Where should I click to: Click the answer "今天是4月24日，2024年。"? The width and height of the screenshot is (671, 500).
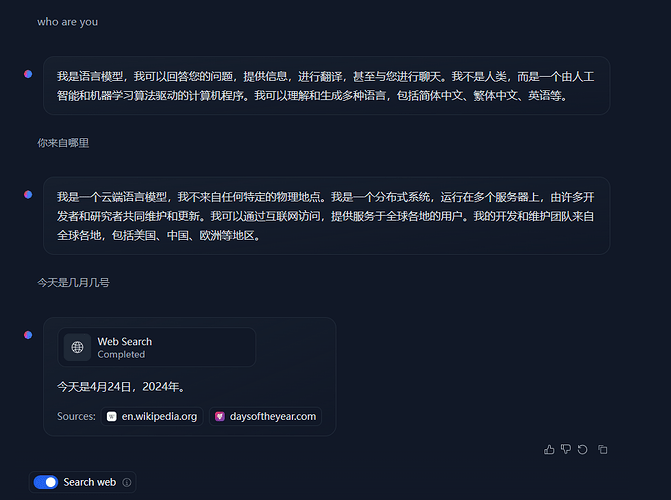122,387
